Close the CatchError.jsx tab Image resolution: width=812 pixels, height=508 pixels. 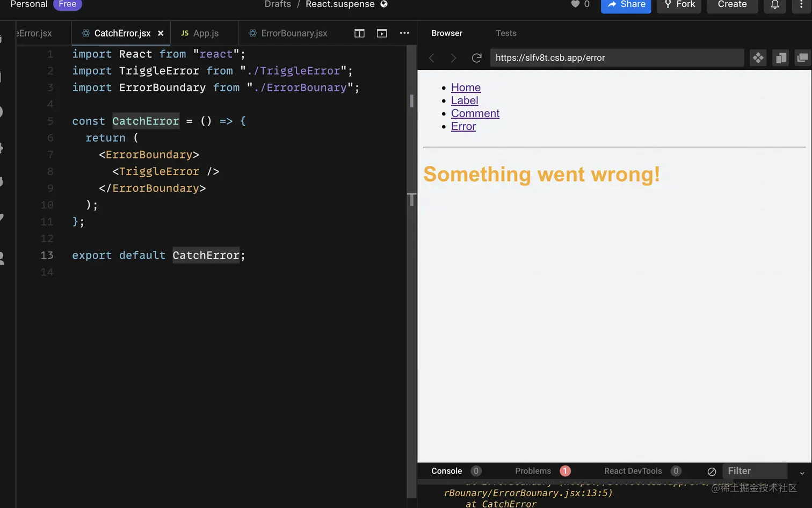tap(161, 33)
